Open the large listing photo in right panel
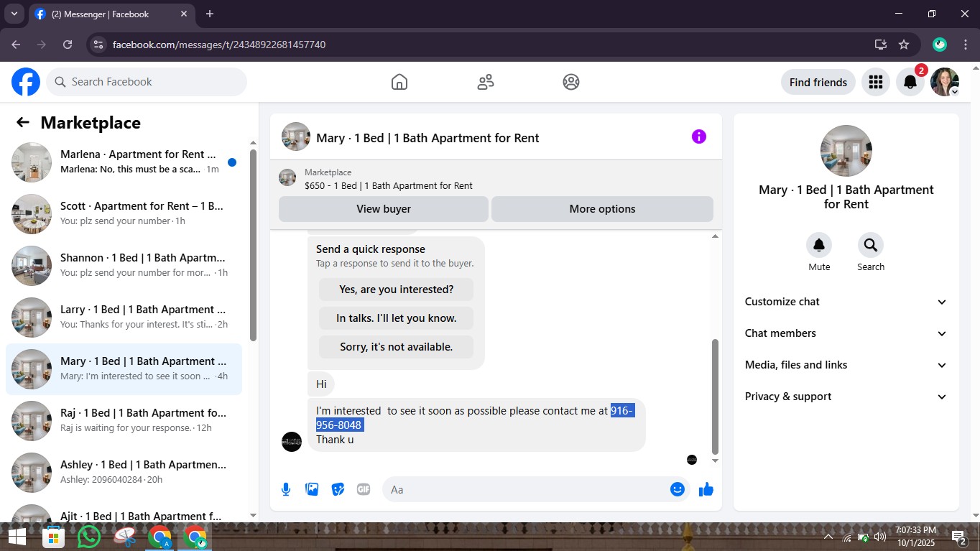 point(846,151)
